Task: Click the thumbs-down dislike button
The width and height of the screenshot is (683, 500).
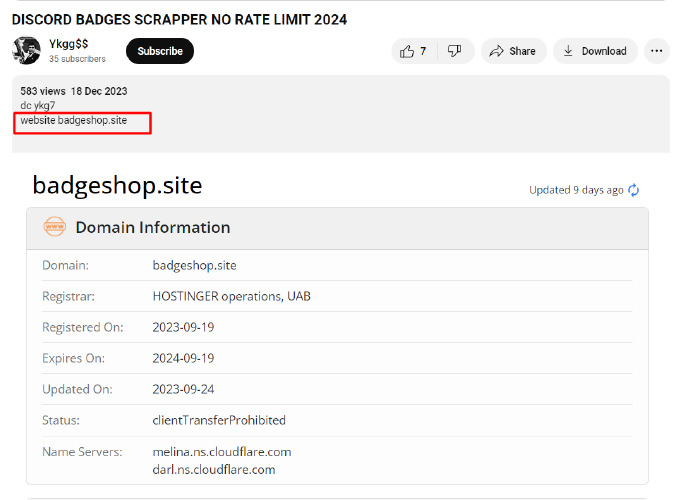Action: click(455, 51)
